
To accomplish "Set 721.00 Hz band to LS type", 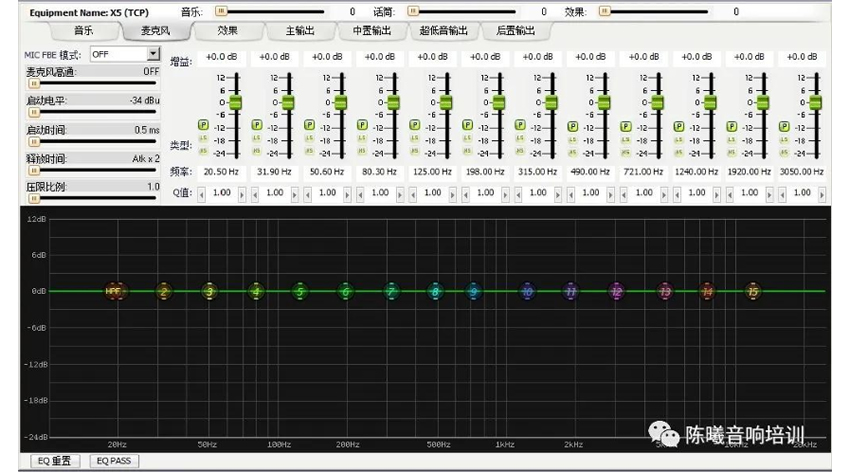I will coord(626,140).
